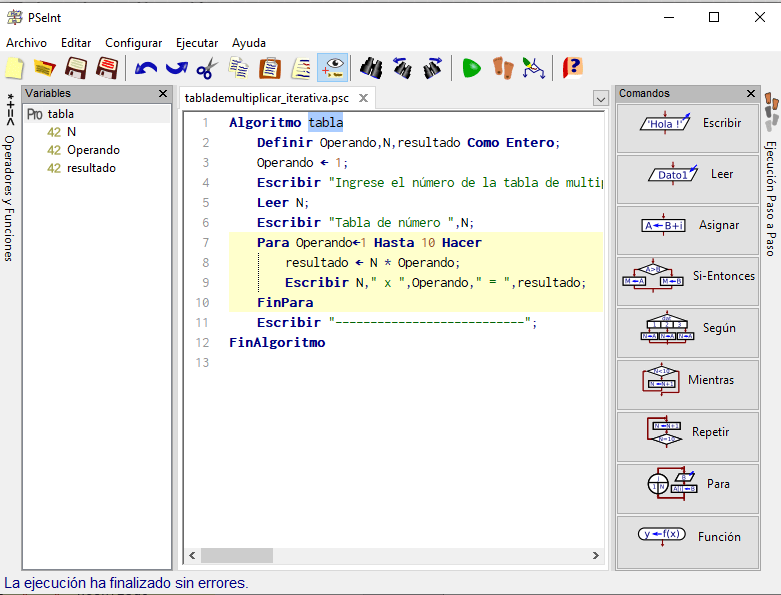Click the binoculars search icon
This screenshot has width=781, height=595.
coord(371,68)
